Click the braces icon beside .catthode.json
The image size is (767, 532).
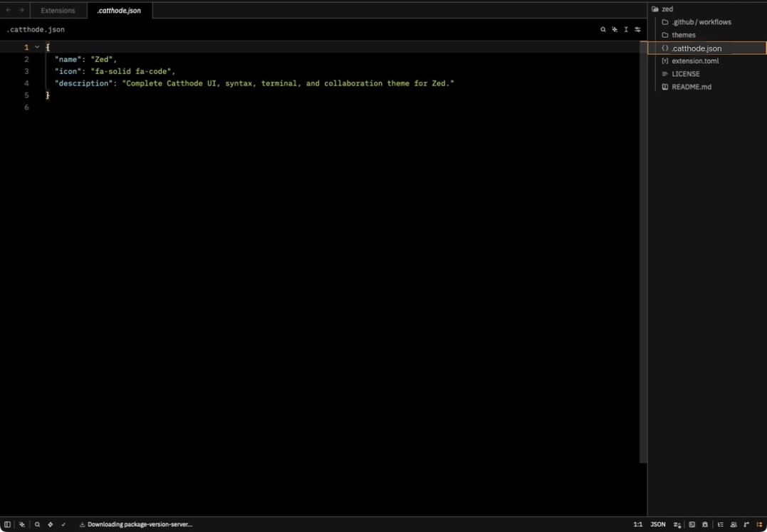tap(664, 48)
